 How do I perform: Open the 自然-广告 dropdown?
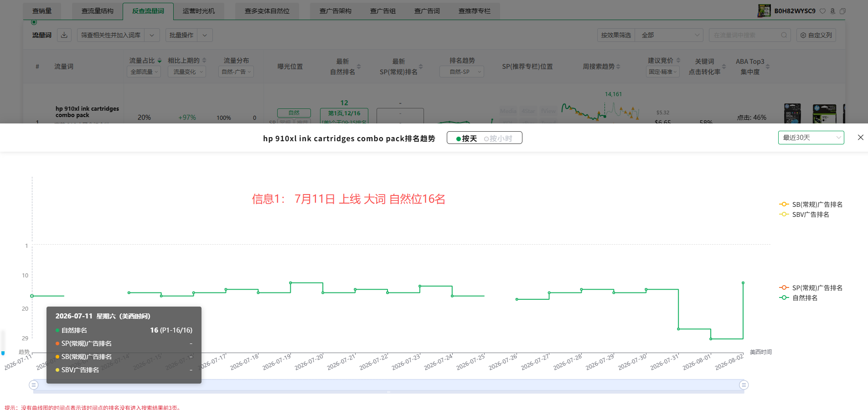[236, 72]
